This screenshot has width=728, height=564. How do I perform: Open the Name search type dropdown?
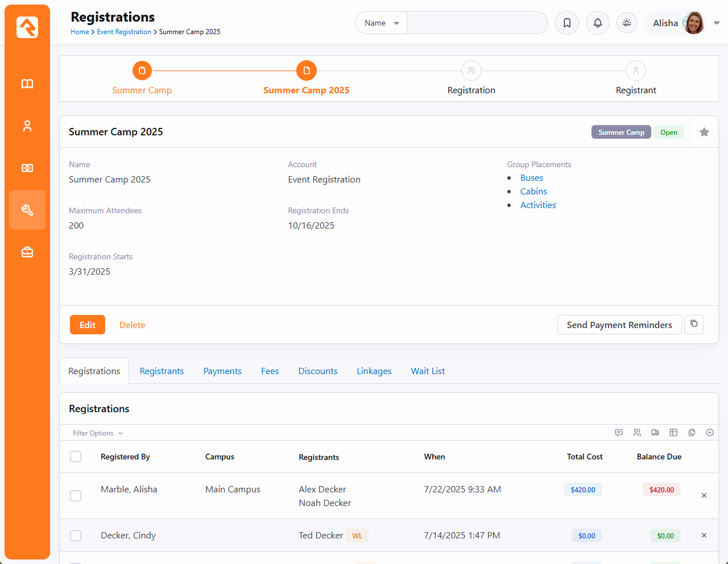(381, 23)
